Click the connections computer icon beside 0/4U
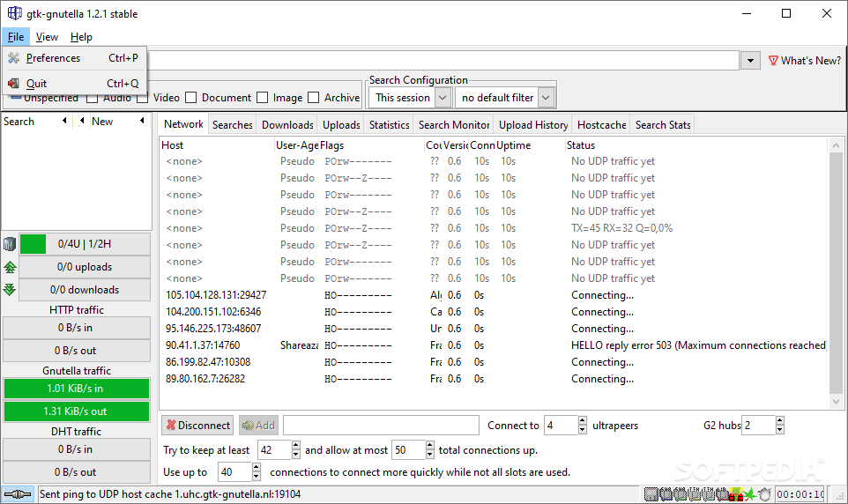The width and height of the screenshot is (848, 504). [x=10, y=244]
